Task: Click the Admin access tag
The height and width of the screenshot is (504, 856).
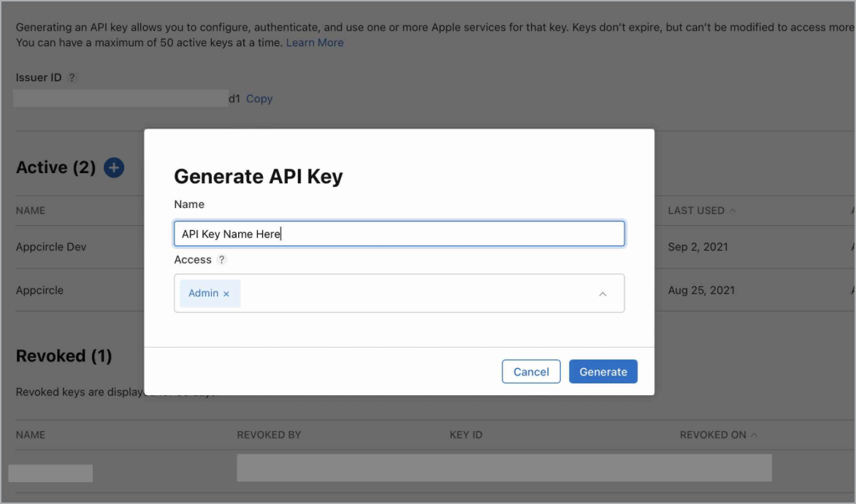Action: click(x=203, y=294)
